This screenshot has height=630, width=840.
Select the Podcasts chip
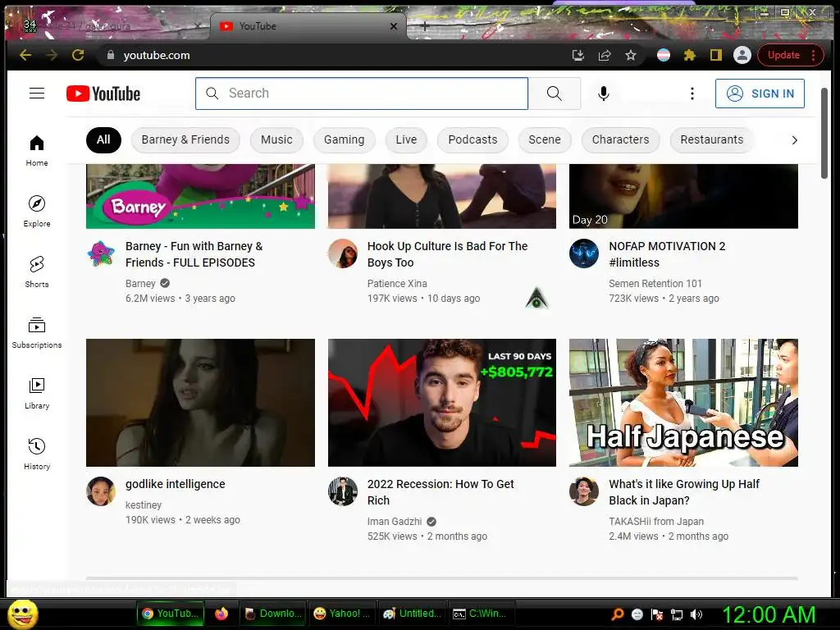pyautogui.click(x=472, y=139)
